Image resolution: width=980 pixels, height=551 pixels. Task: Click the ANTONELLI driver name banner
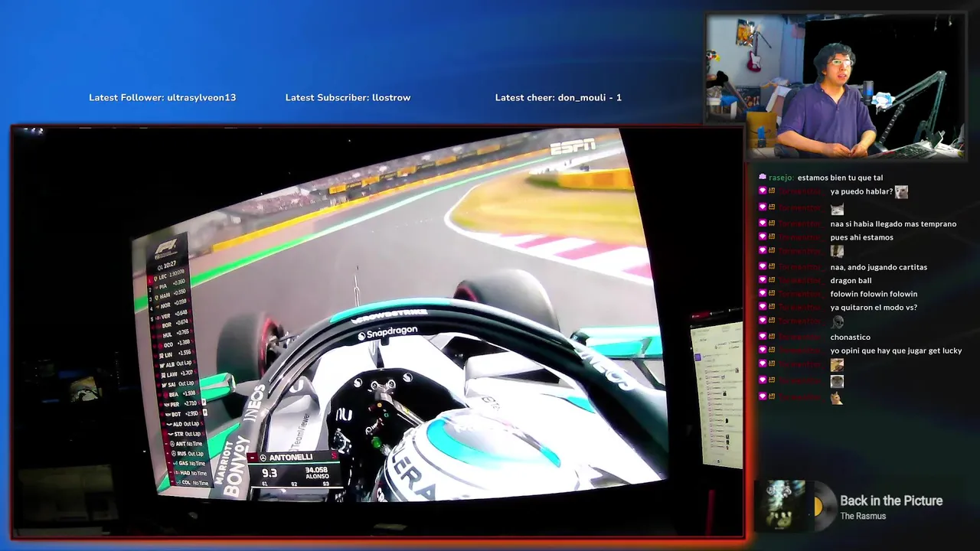pyautogui.click(x=294, y=458)
